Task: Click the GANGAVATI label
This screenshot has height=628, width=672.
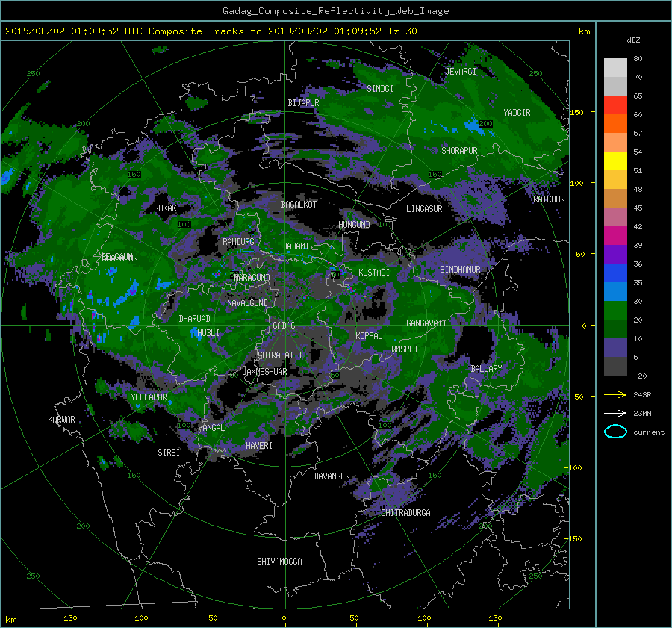Action: 426,323
